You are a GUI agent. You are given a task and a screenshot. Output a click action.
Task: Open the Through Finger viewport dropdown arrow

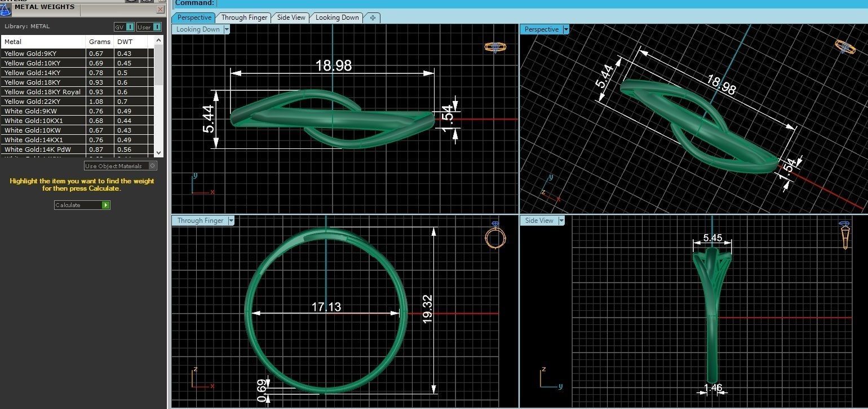(x=231, y=221)
